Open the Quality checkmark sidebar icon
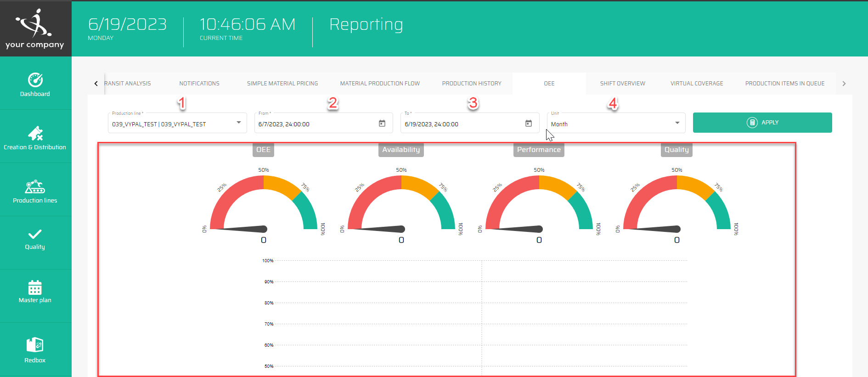 click(35, 234)
